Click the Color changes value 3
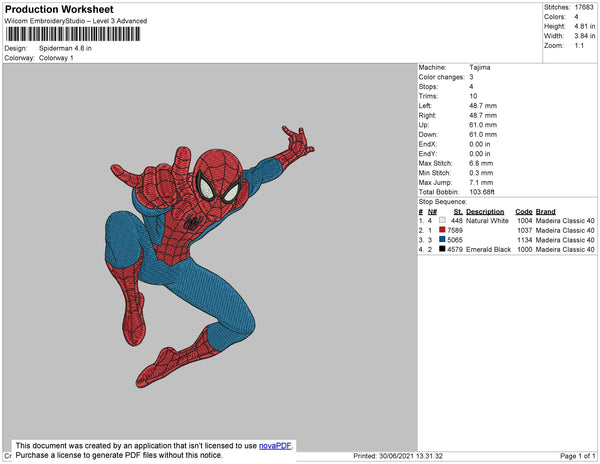The width and height of the screenshot is (600, 464). [x=471, y=77]
